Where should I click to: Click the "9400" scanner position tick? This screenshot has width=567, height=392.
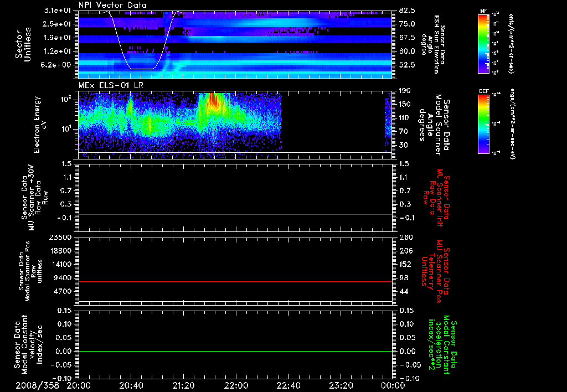63,278
